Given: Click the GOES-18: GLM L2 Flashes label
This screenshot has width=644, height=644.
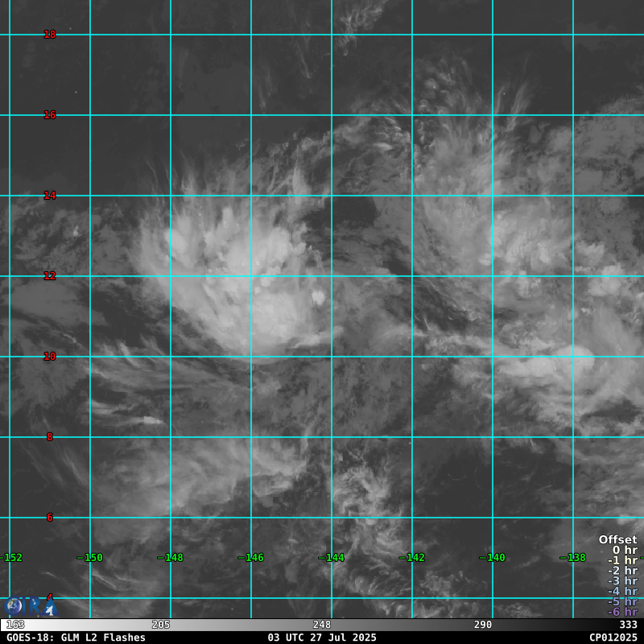Looking at the screenshot, I should [x=76, y=638].
